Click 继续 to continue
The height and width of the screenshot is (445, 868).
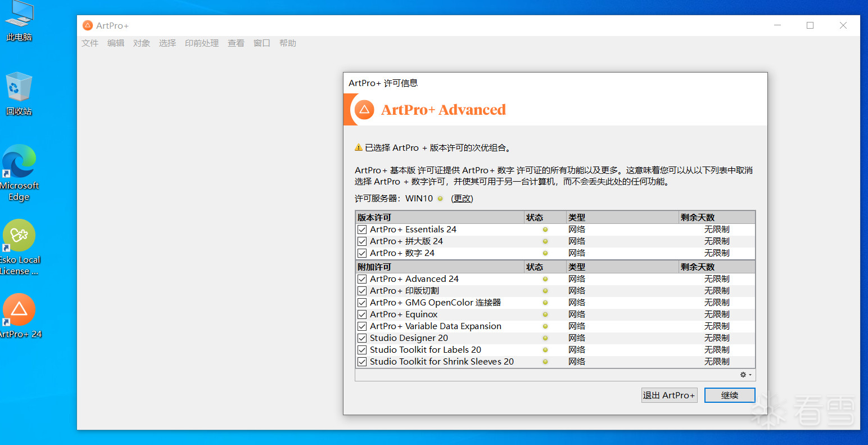[730, 395]
